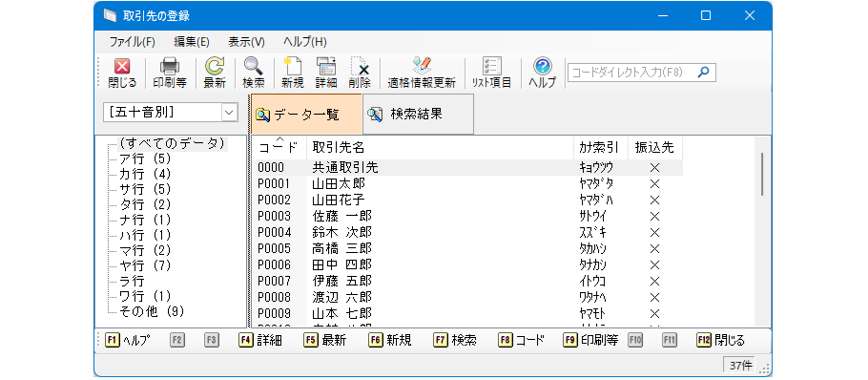Click the F12 閉じる function key button

[x=721, y=340]
